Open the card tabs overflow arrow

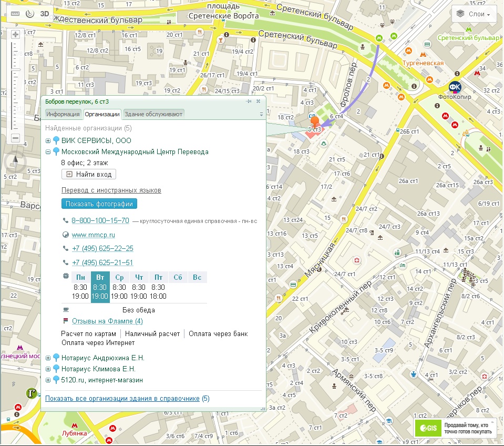point(261,114)
